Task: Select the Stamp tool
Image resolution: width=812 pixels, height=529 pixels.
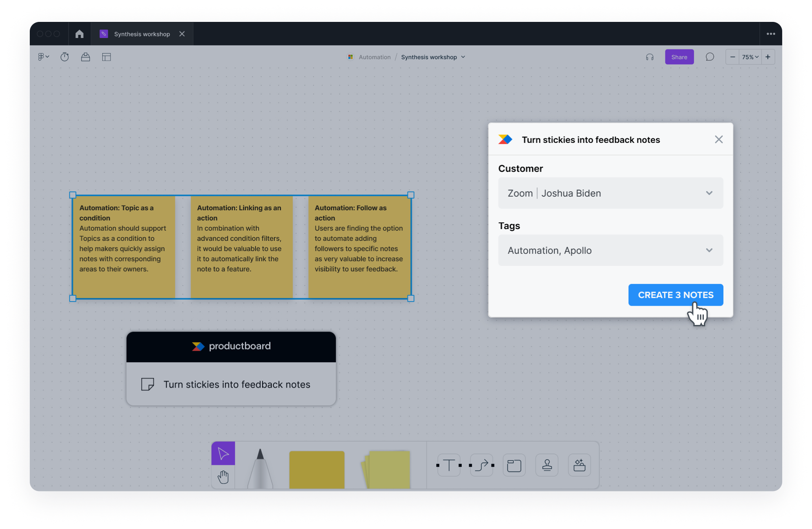Action: 547,465
